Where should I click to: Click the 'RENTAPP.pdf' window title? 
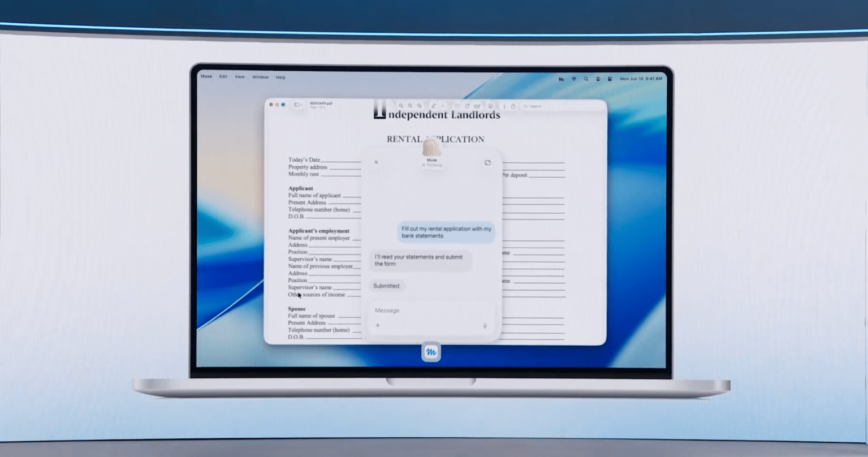coord(321,104)
